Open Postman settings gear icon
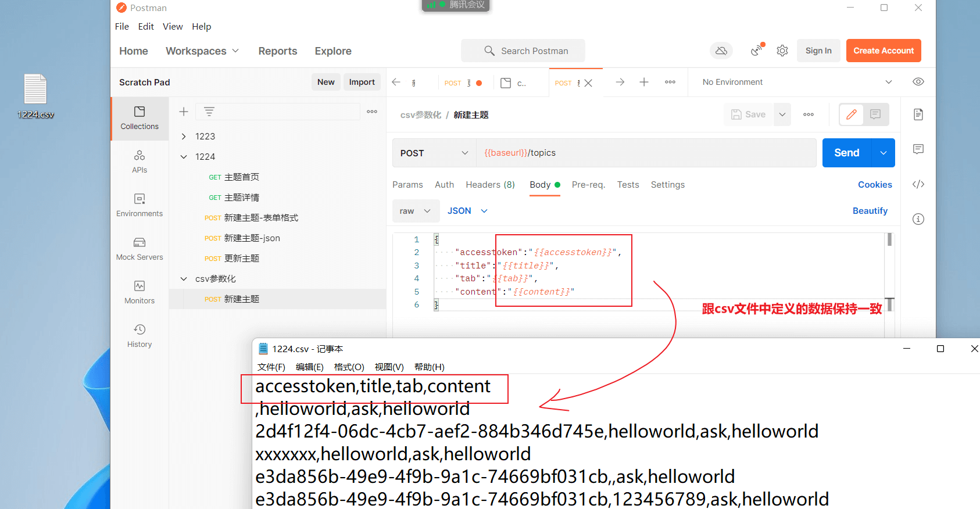This screenshot has height=509, width=980. point(782,51)
